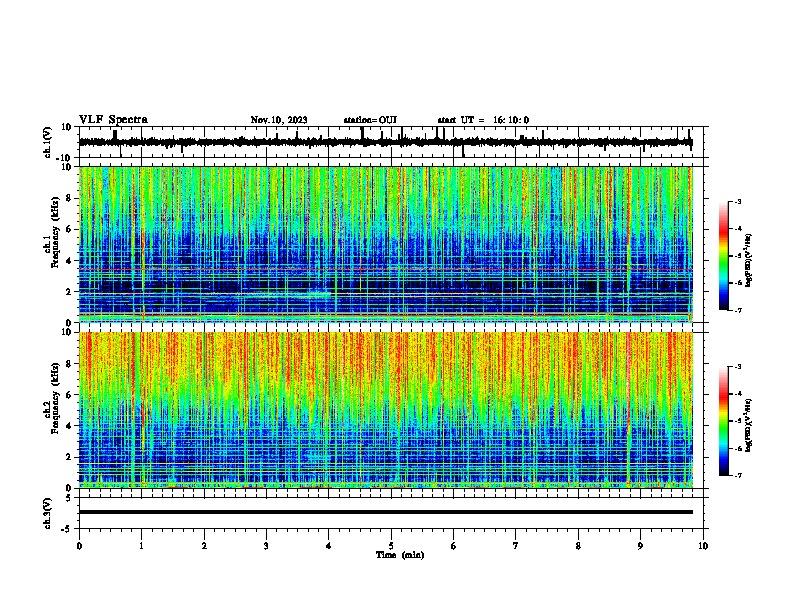
Task: Click the "8" kHz tick on ch.1 spectrogram axis
Action: 70,198
